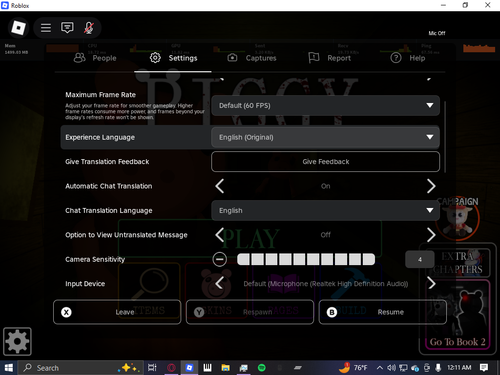
Task: Click the Resume button
Action: (383, 312)
